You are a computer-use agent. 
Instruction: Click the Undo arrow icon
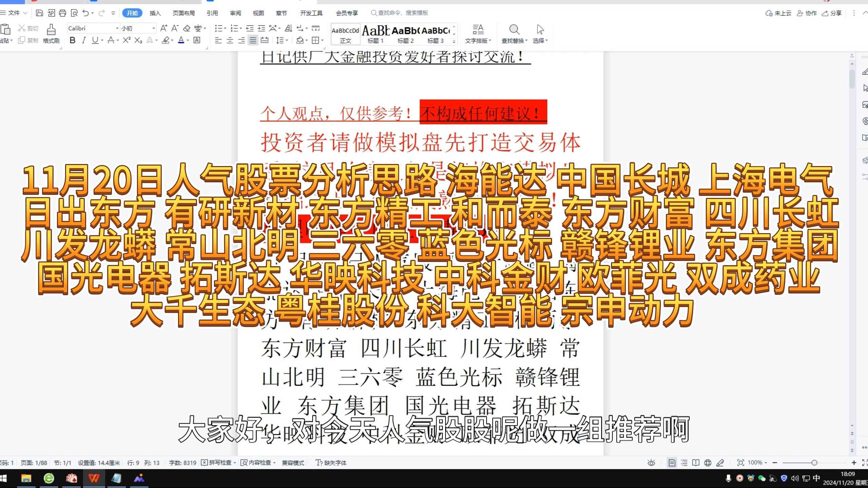pyautogui.click(x=86, y=13)
